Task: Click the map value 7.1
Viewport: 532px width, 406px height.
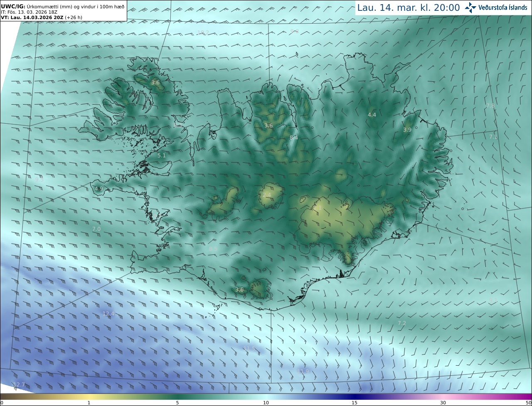Action: tap(493, 137)
